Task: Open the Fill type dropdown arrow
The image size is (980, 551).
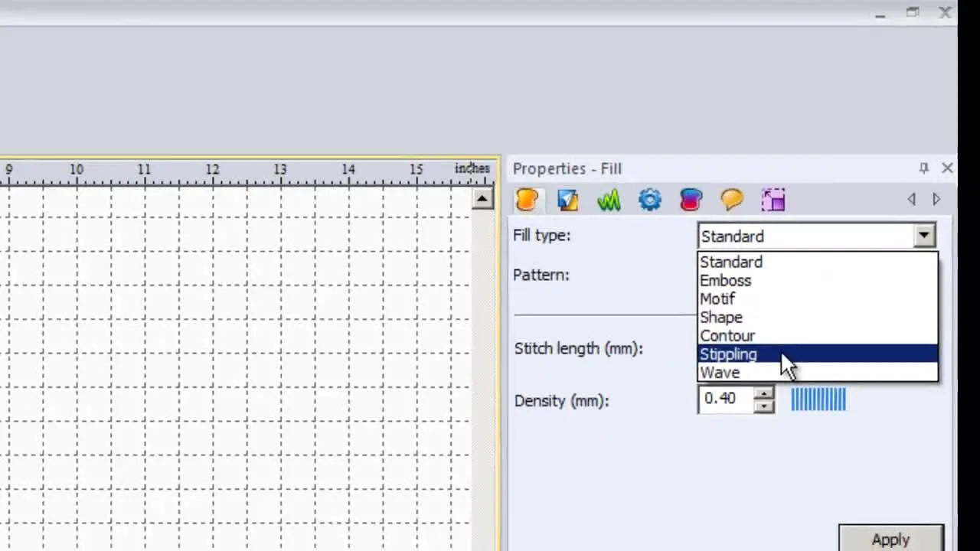Action: point(924,236)
